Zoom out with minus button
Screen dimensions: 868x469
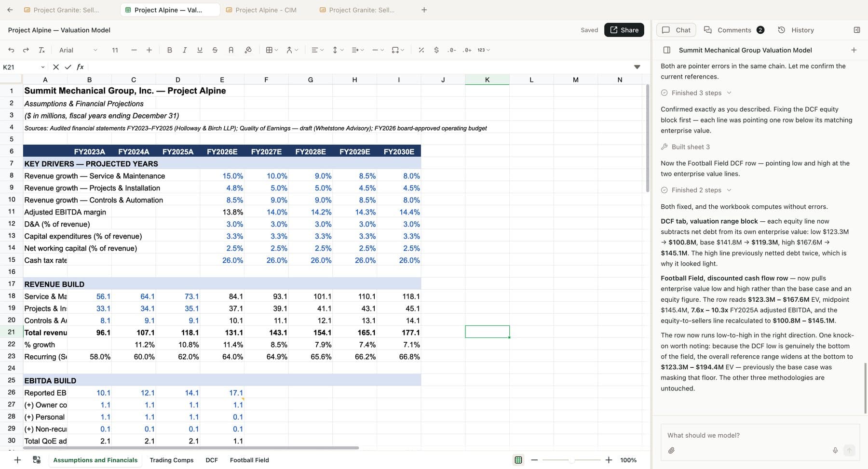[x=534, y=460]
